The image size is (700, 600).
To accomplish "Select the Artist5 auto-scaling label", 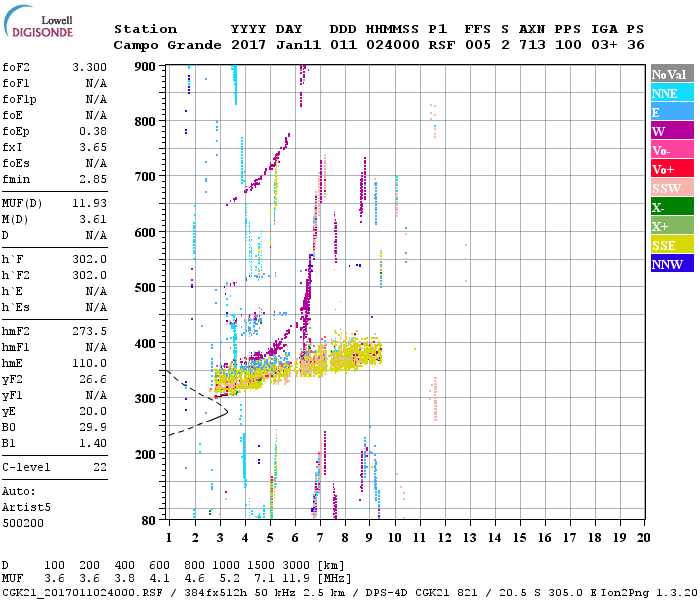I will [x=26, y=508].
